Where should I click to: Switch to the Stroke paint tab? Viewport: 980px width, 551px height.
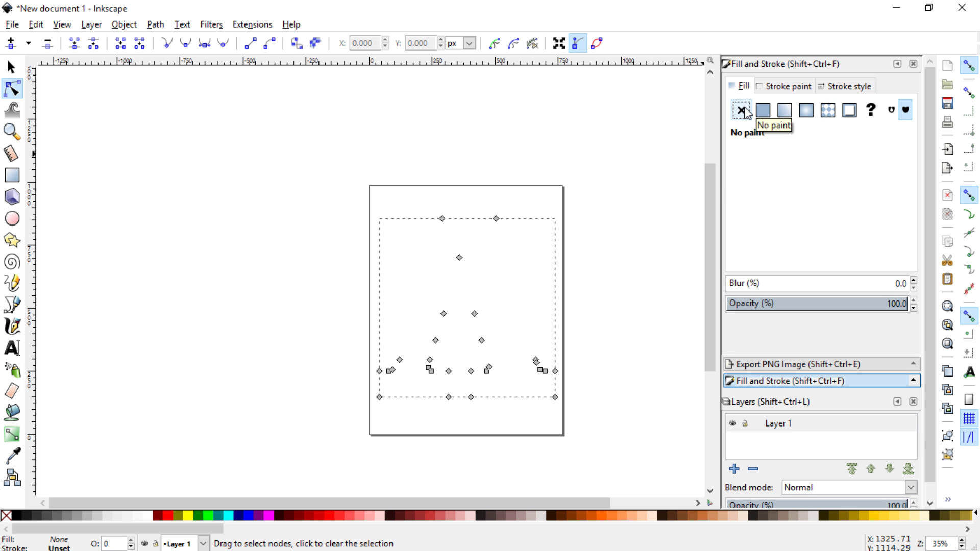pos(783,86)
